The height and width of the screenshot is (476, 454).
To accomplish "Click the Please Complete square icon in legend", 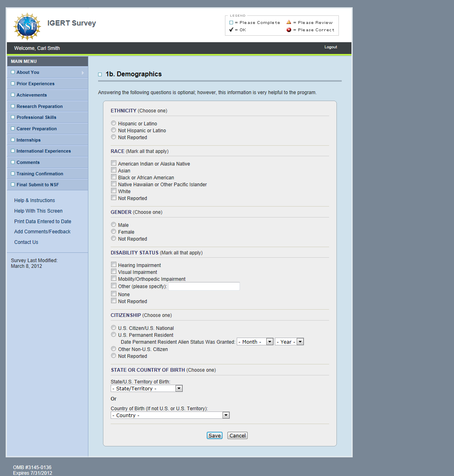I will tap(231, 23).
